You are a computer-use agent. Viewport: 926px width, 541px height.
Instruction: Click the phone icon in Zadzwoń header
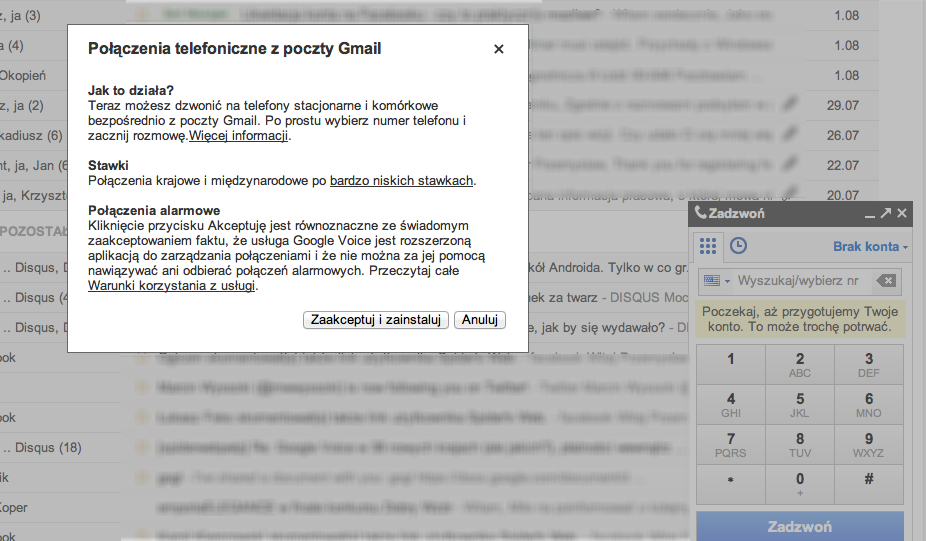pos(700,213)
